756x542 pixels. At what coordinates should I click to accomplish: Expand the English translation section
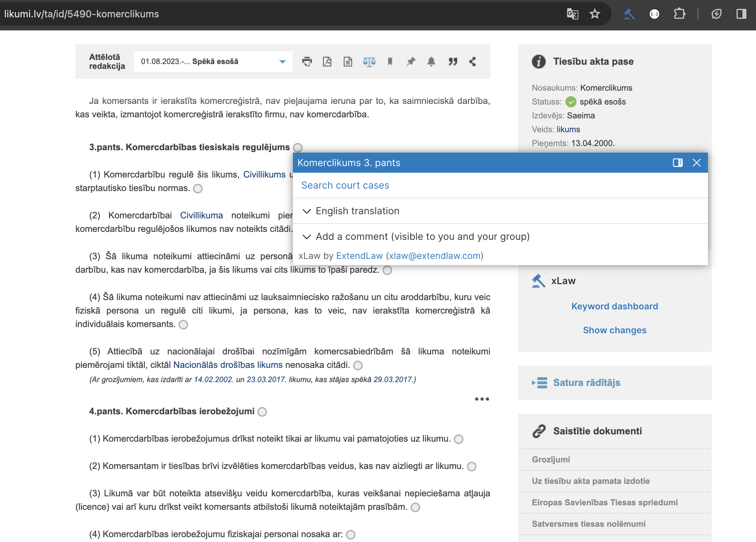click(x=500, y=211)
